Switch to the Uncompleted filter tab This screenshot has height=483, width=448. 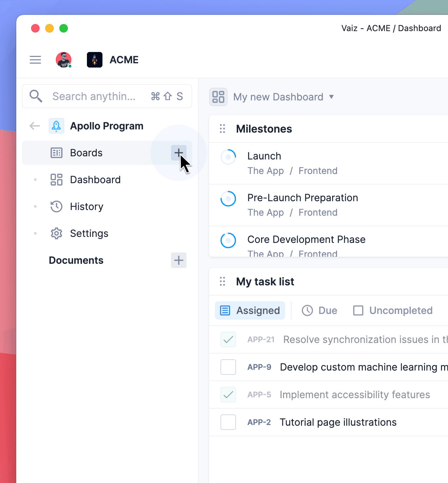393,310
